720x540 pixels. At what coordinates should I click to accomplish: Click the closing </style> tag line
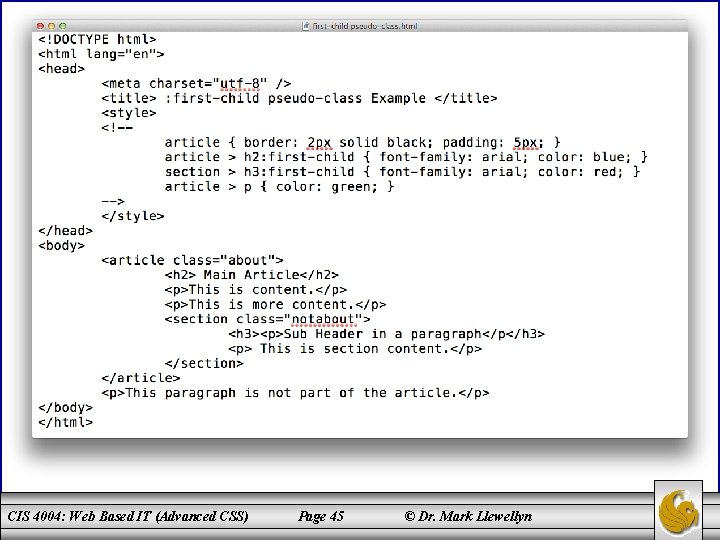(x=133, y=216)
